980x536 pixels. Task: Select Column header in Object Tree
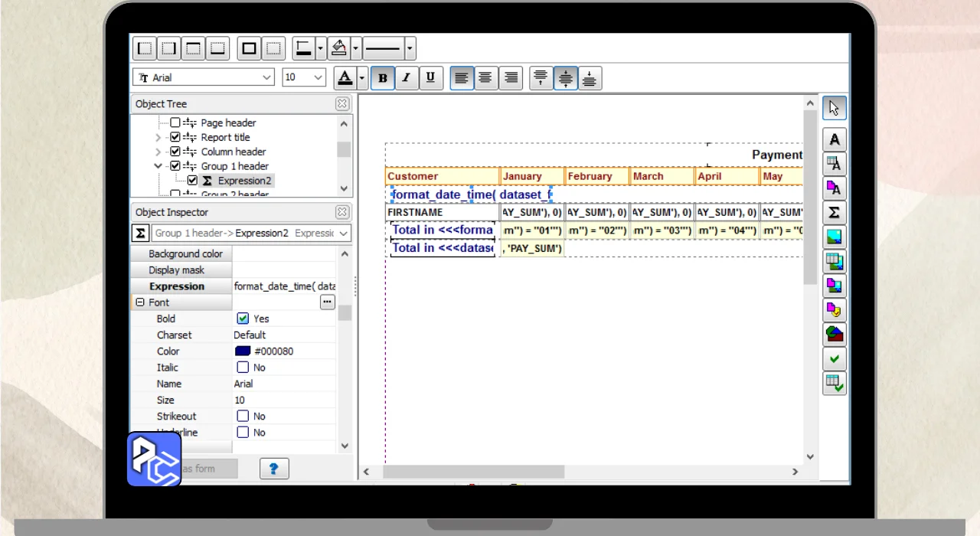pos(234,152)
